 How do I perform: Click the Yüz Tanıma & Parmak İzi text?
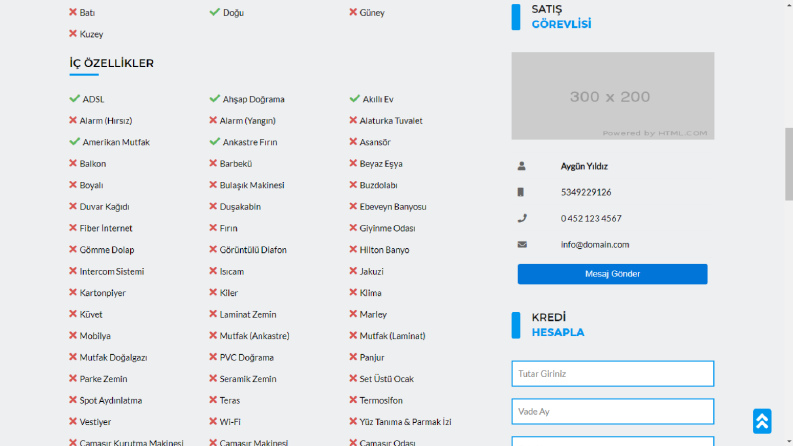point(406,422)
